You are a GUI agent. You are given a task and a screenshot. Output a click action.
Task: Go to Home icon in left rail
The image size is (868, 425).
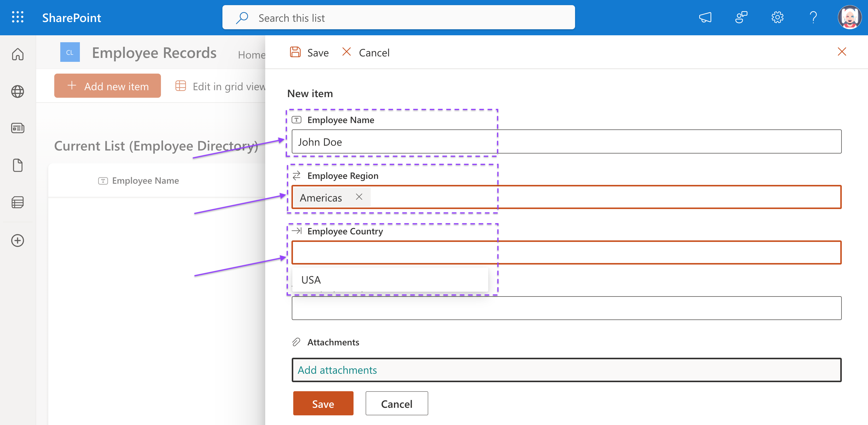[x=17, y=54]
